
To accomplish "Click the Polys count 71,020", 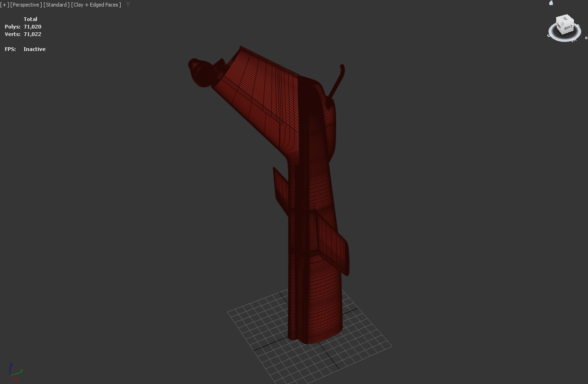I will 33,27.
